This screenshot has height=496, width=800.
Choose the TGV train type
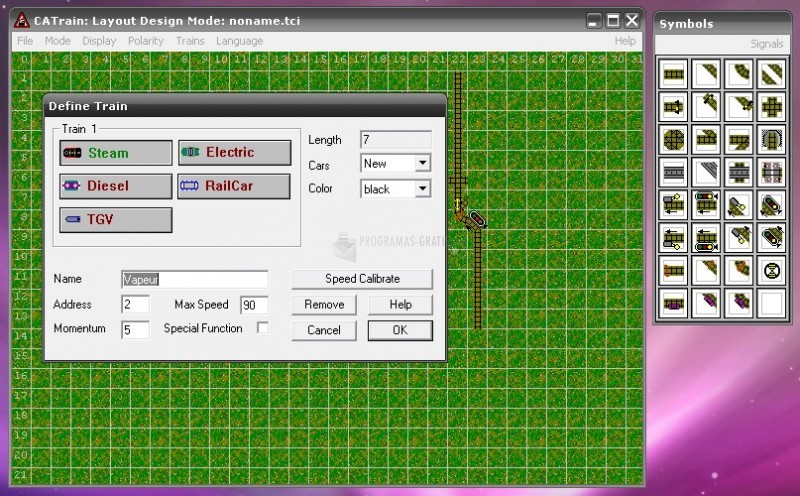(x=116, y=219)
